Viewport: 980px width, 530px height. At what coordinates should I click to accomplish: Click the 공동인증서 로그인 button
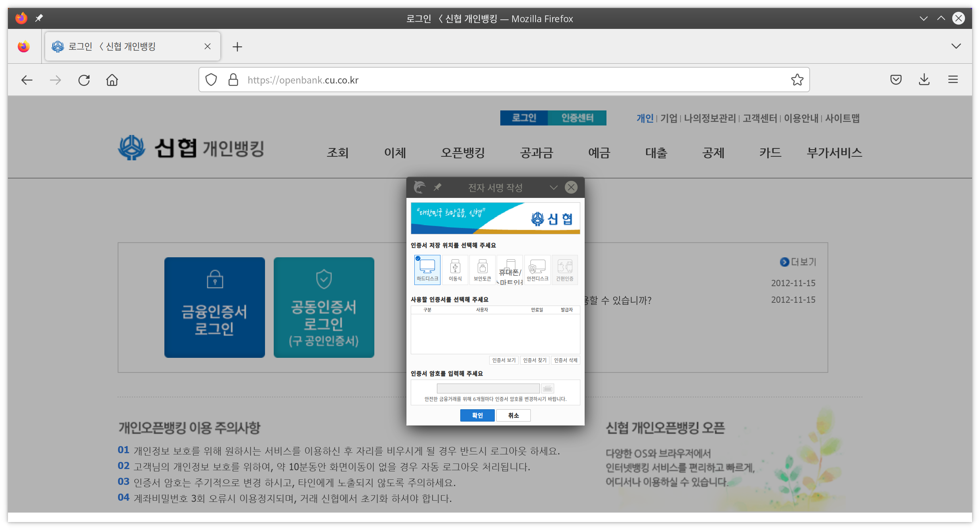coord(324,308)
